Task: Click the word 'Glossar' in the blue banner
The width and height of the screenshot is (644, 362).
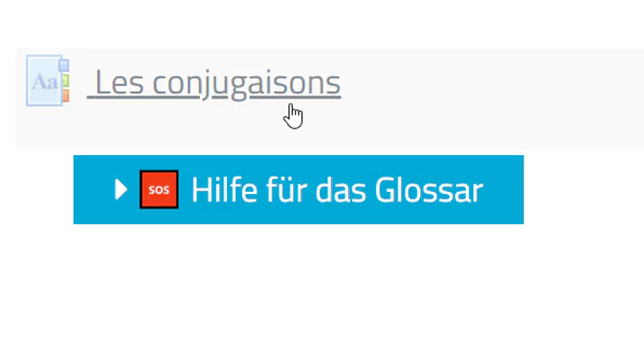Action: tap(429, 190)
